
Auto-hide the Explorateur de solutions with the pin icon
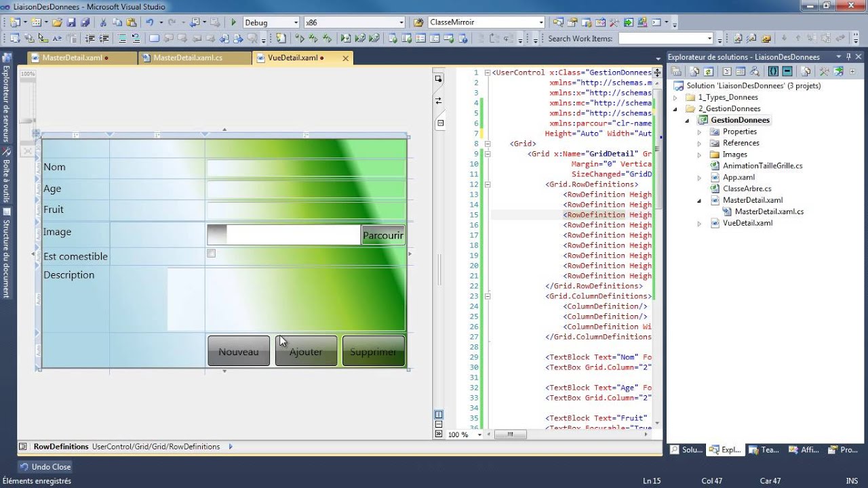point(848,57)
